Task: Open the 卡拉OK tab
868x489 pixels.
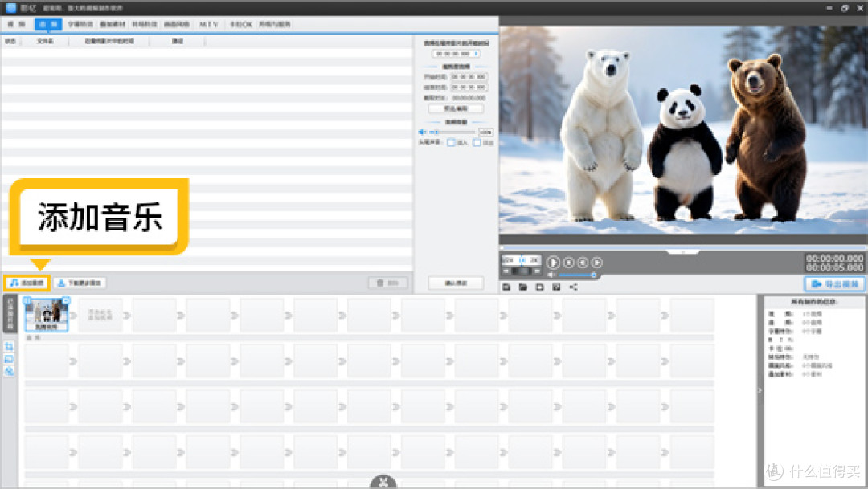Action: tap(241, 24)
